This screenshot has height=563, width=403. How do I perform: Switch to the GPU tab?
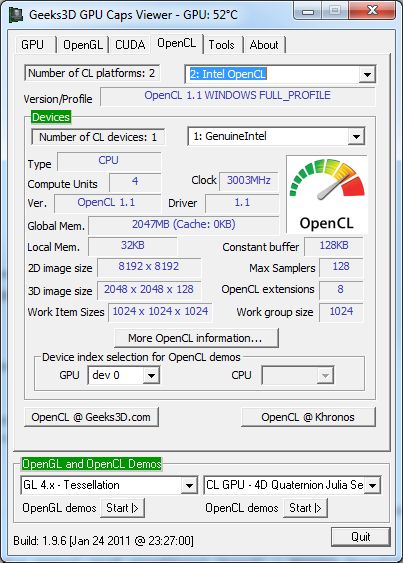point(33,45)
